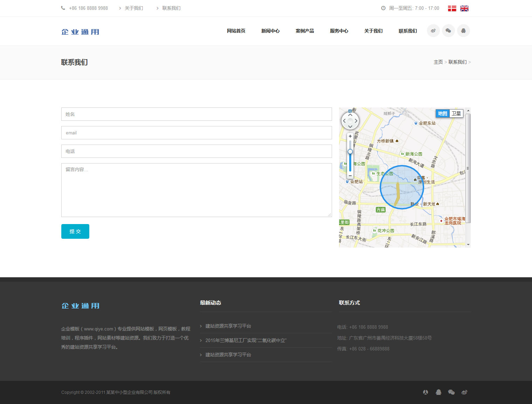Pan the map right with arrow control
Image resolution: width=532 pixels, height=404 pixels.
(x=356, y=121)
